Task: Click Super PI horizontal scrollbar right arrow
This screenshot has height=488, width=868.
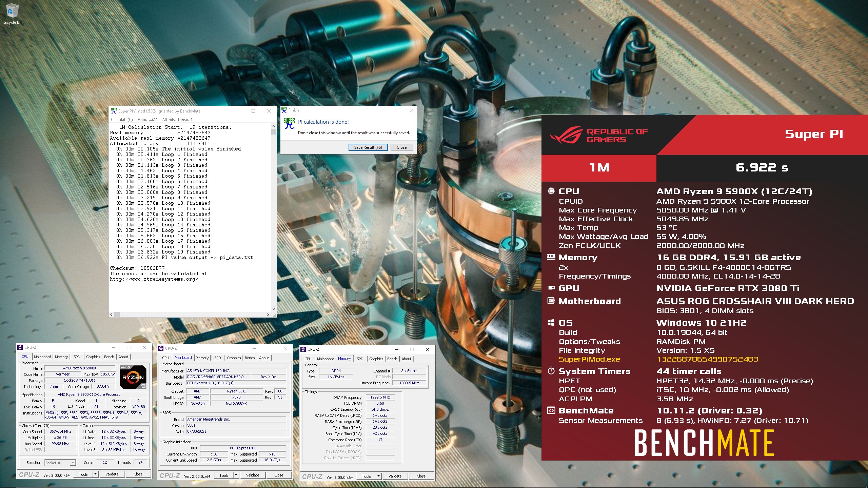Action: pyautogui.click(x=268, y=314)
